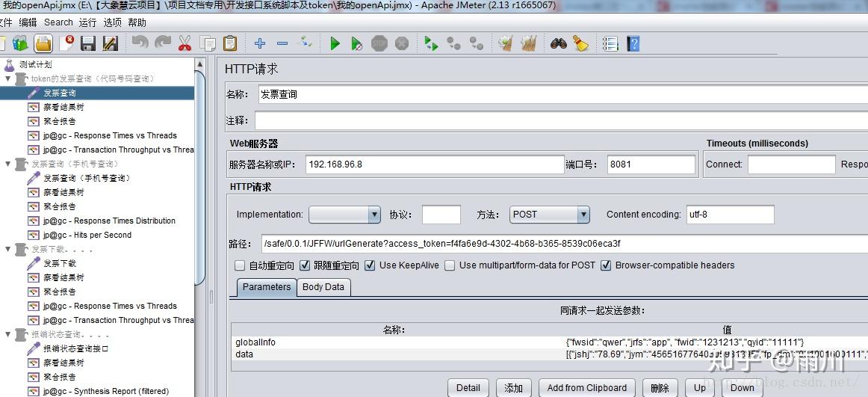868x397 pixels.
Task: Collapse the 报销状态查询 thread group
Action: click(x=7, y=334)
